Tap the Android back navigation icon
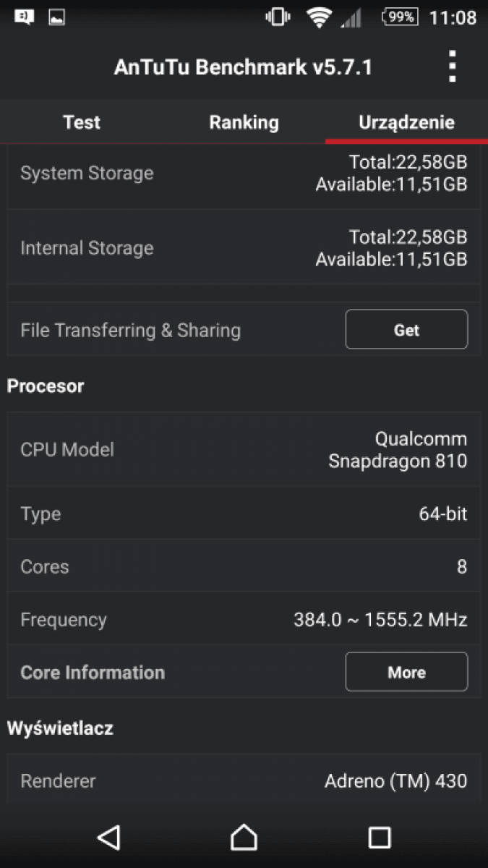This screenshot has width=488, height=868. click(x=108, y=837)
